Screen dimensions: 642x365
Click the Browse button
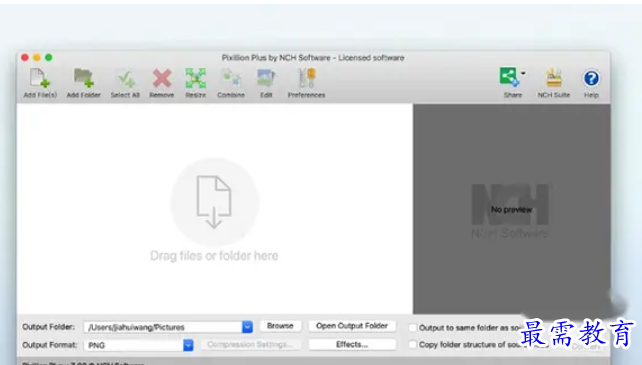[280, 326]
